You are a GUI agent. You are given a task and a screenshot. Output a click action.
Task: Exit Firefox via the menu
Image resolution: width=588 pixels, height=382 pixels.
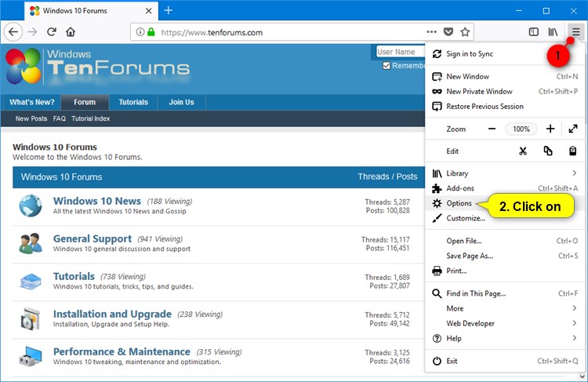click(505, 361)
